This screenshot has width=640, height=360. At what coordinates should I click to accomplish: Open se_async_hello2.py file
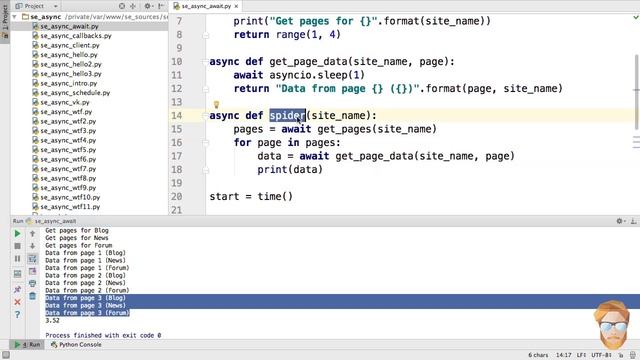[71, 64]
